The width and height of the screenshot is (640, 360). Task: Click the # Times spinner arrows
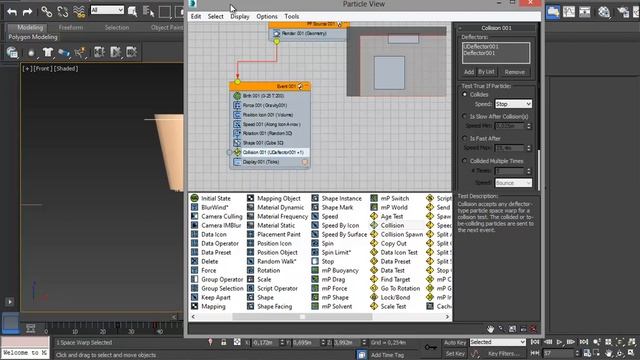coord(529,171)
